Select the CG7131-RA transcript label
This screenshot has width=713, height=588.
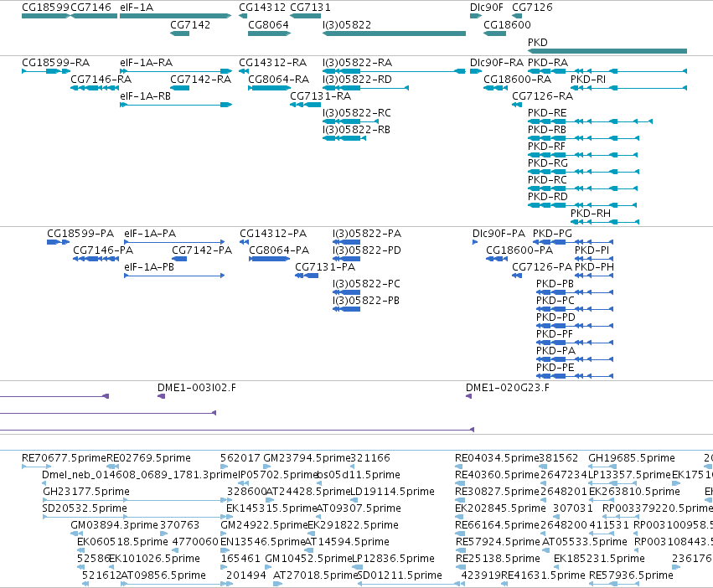tap(321, 96)
